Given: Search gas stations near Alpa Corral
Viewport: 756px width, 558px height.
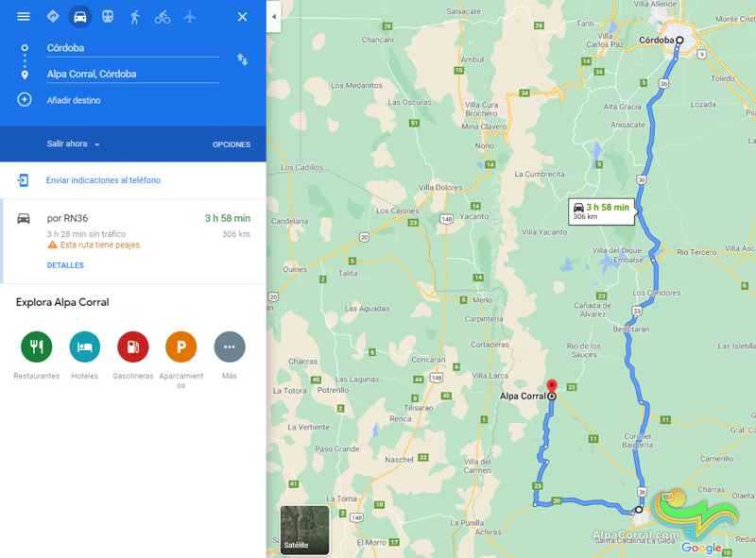Looking at the screenshot, I should pos(133,347).
